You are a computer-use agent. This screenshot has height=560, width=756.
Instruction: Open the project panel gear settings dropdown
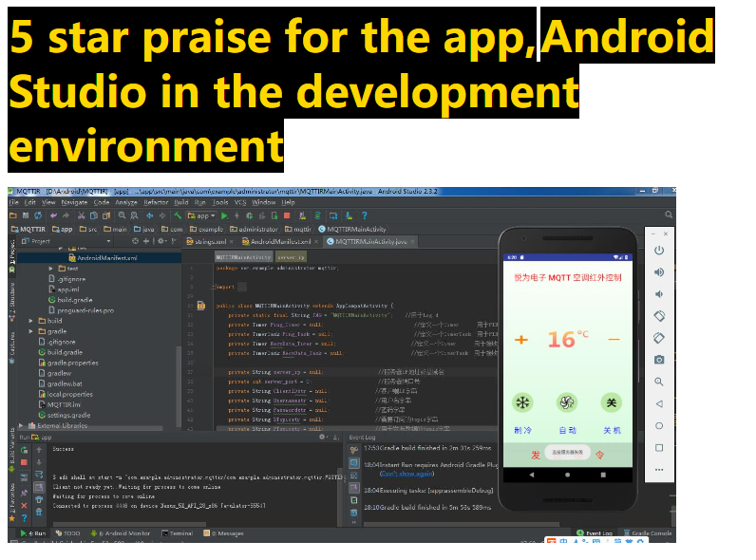coord(162,241)
